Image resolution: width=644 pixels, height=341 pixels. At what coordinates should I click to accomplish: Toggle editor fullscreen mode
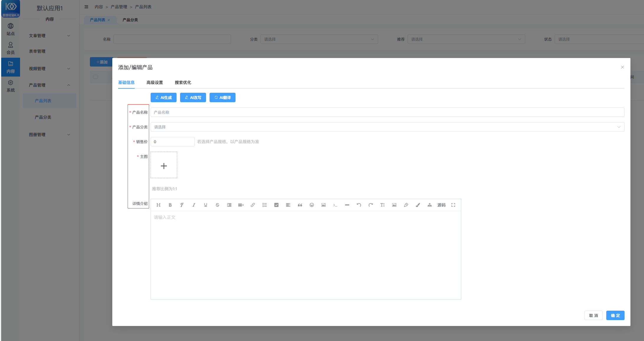coord(453,205)
